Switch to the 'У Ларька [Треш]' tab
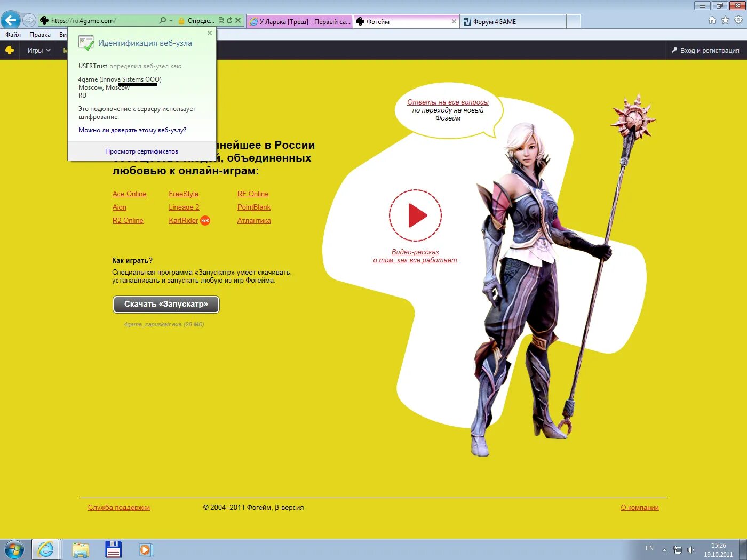 click(299, 21)
